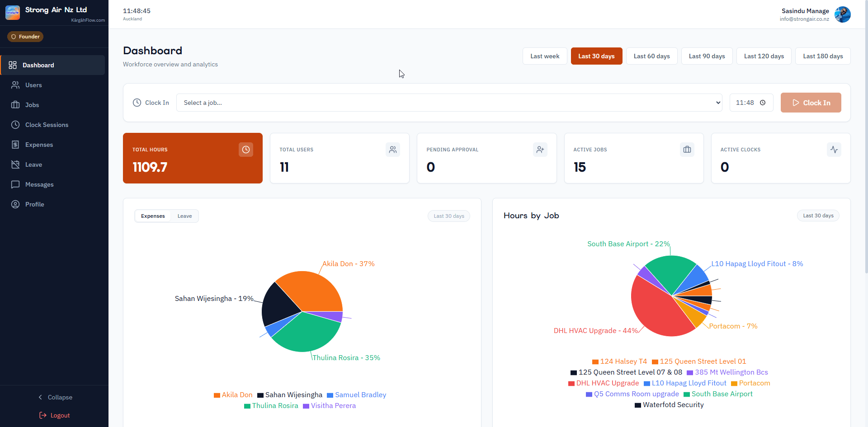
Task: Click the Profile person icon in sidebar
Action: coord(15,204)
